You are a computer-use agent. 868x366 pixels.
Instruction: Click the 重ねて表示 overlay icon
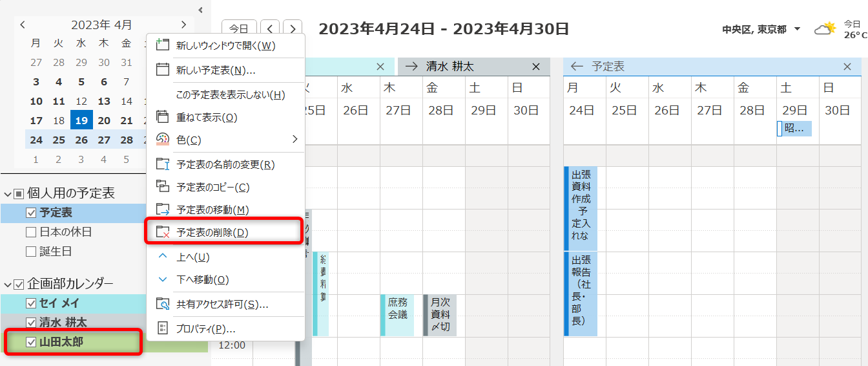coord(163,117)
